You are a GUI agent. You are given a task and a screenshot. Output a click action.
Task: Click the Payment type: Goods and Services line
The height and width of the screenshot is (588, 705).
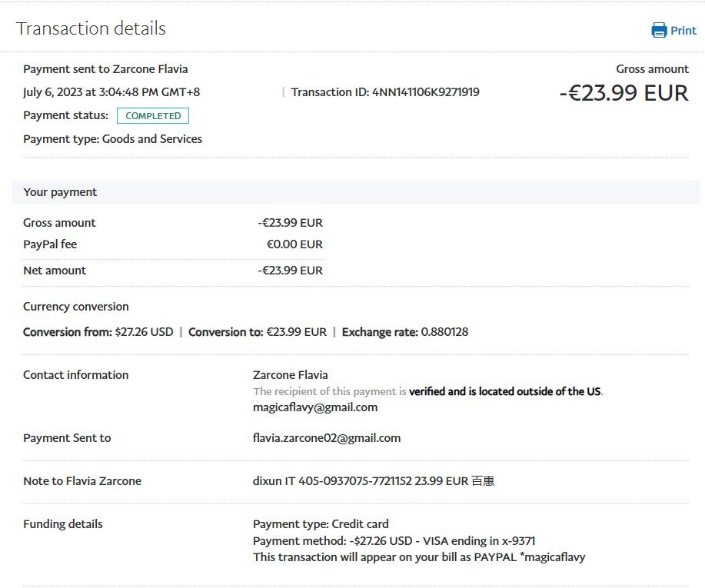(112, 139)
